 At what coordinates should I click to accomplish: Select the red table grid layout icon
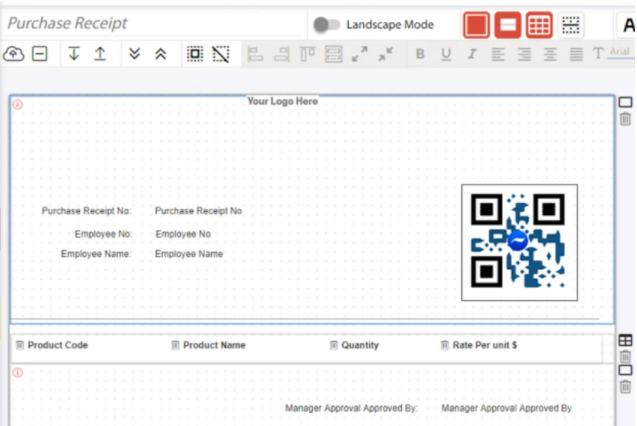pos(539,25)
